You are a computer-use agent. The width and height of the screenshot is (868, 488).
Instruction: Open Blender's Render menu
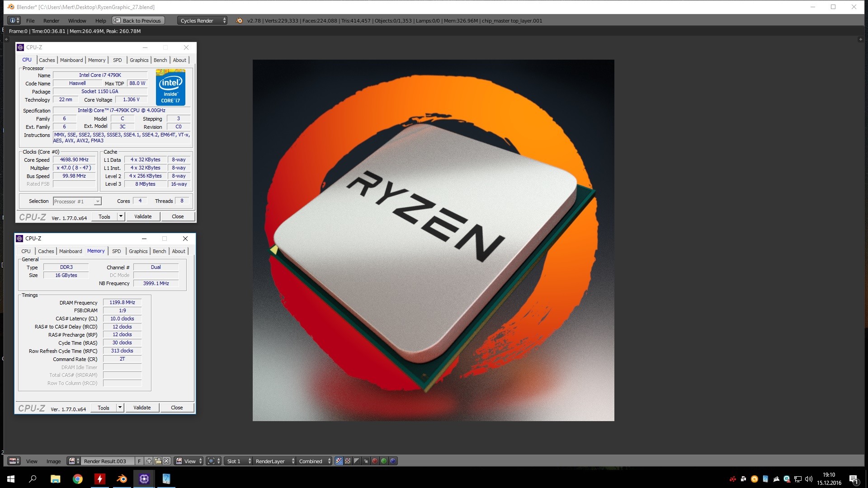pyautogui.click(x=51, y=21)
